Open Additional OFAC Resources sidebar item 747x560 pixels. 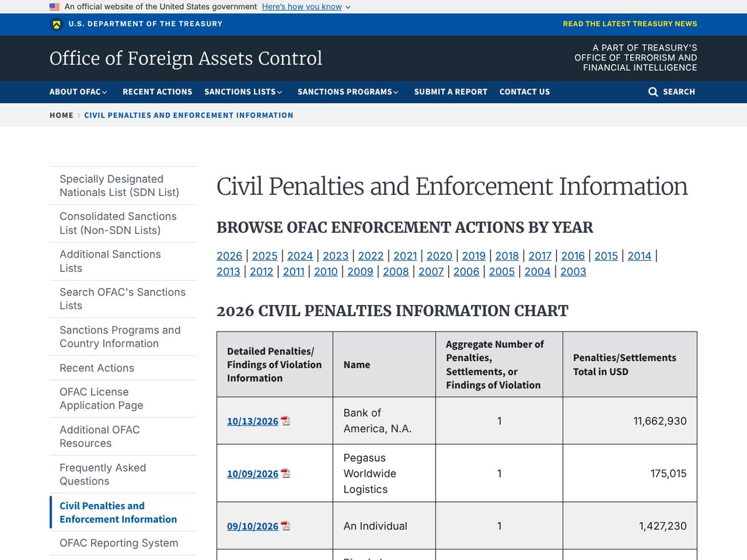pos(123,436)
